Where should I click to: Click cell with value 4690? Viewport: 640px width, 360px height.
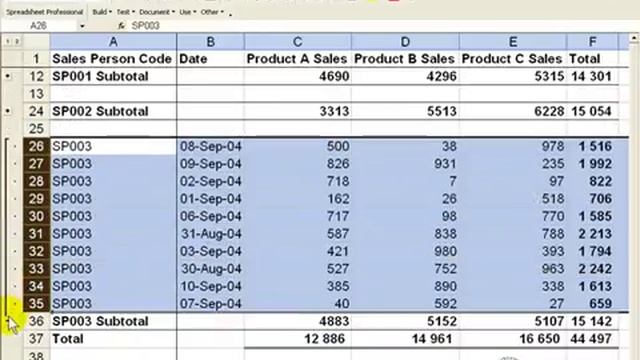point(298,76)
